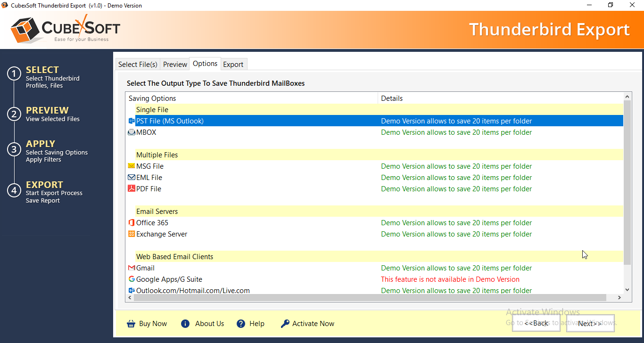
Task: Click the PDF File red icon
Action: [x=132, y=189]
